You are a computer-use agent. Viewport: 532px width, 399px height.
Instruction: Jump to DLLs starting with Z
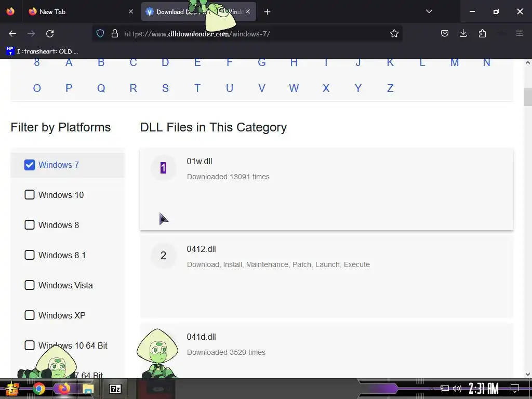(390, 88)
